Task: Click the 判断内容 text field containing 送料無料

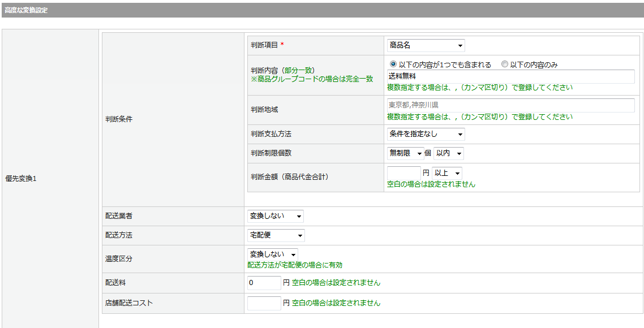Action: click(510, 76)
